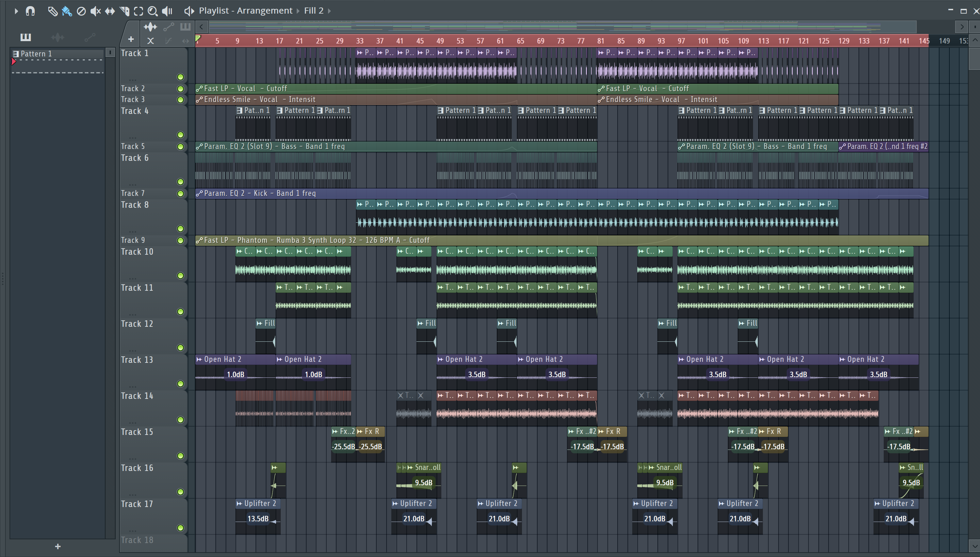Click 3.5dB label on first 3.5dB Open Hat

click(477, 375)
